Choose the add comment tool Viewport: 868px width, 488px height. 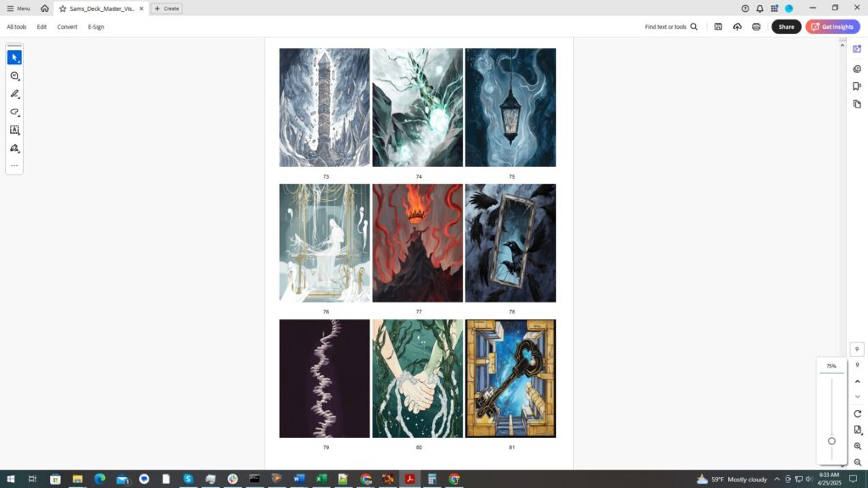tap(14, 76)
